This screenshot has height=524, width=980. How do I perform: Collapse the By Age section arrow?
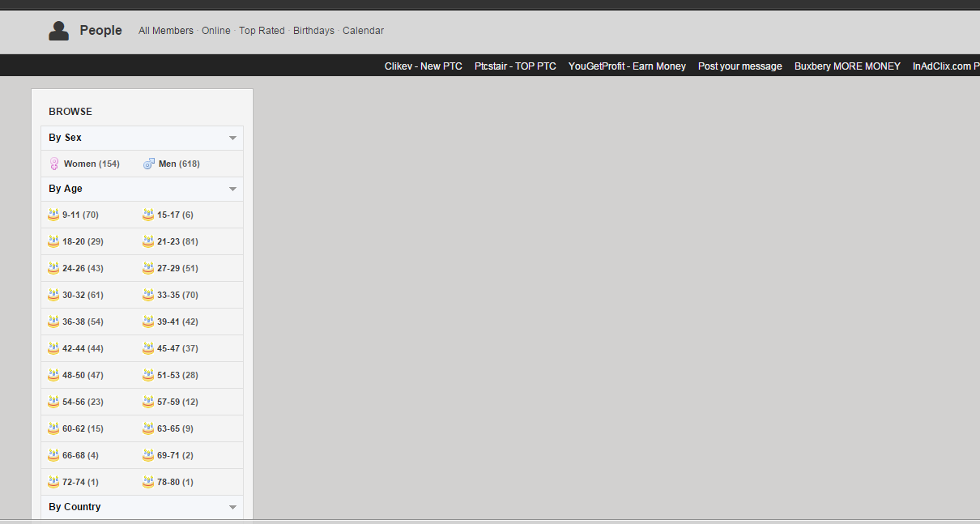coord(232,190)
